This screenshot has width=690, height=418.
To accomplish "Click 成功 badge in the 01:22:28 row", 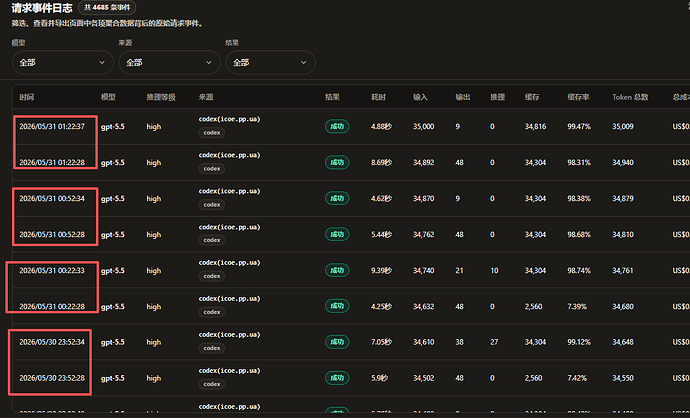I will 337,163.
